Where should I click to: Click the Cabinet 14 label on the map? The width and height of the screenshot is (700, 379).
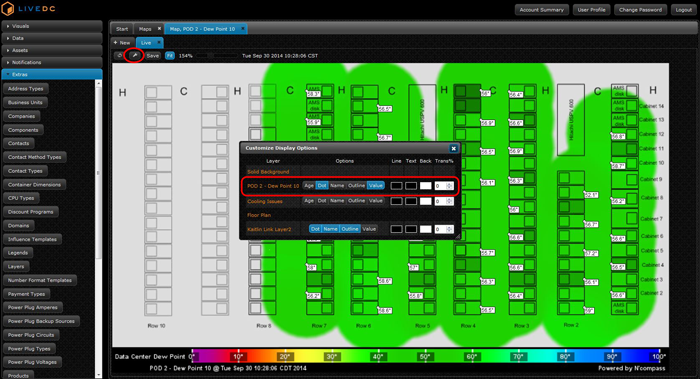[x=652, y=106]
